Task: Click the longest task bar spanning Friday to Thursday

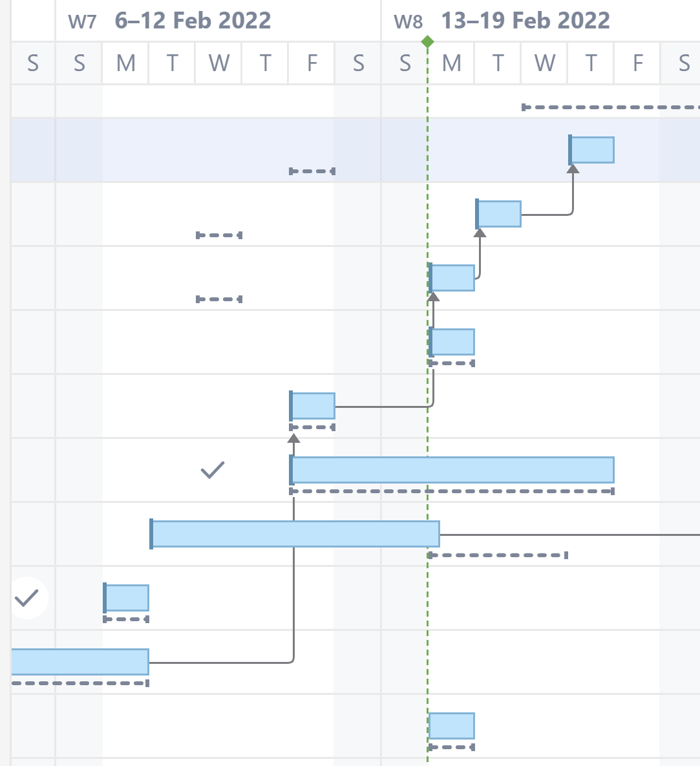Action: (x=452, y=470)
